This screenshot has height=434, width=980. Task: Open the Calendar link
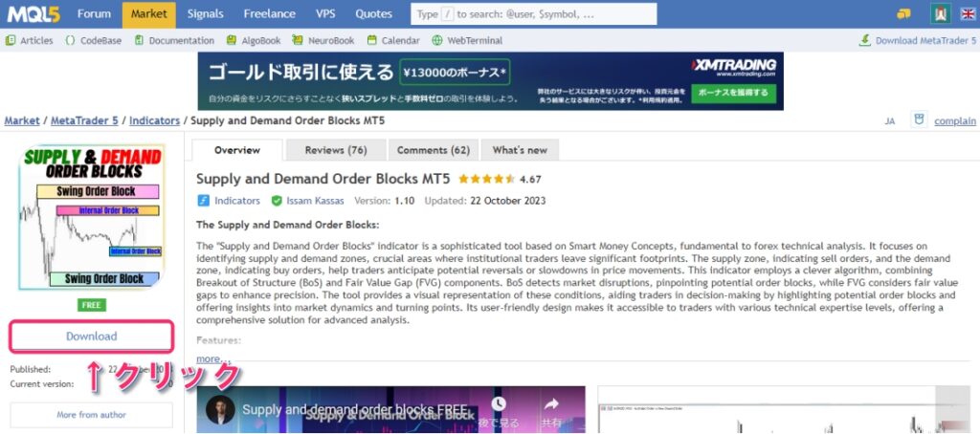393,40
